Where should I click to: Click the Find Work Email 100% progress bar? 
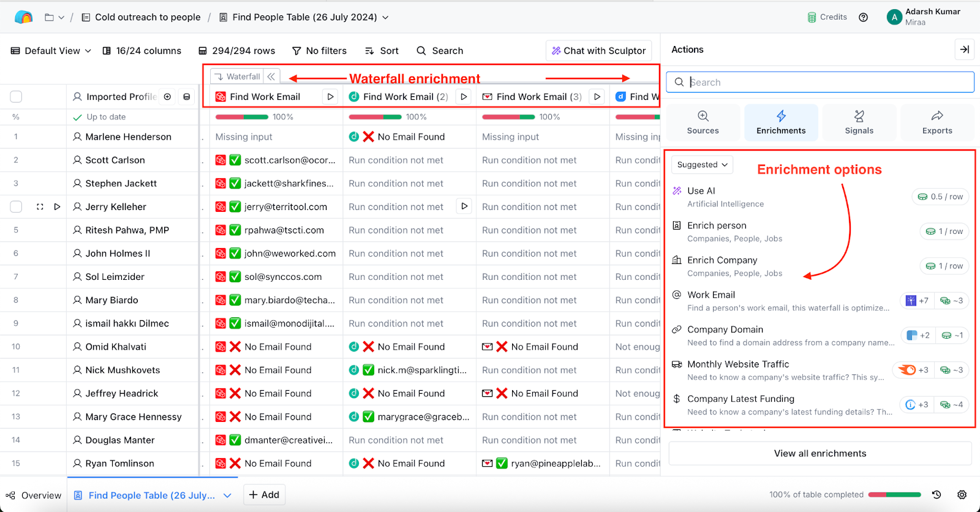pos(242,117)
